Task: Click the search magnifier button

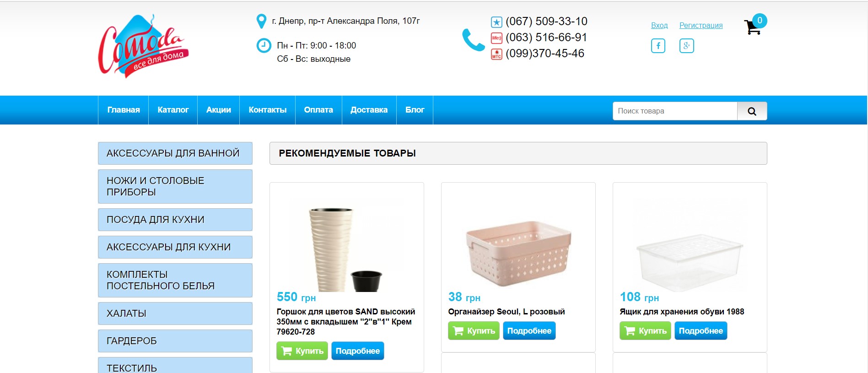Action: (x=752, y=111)
